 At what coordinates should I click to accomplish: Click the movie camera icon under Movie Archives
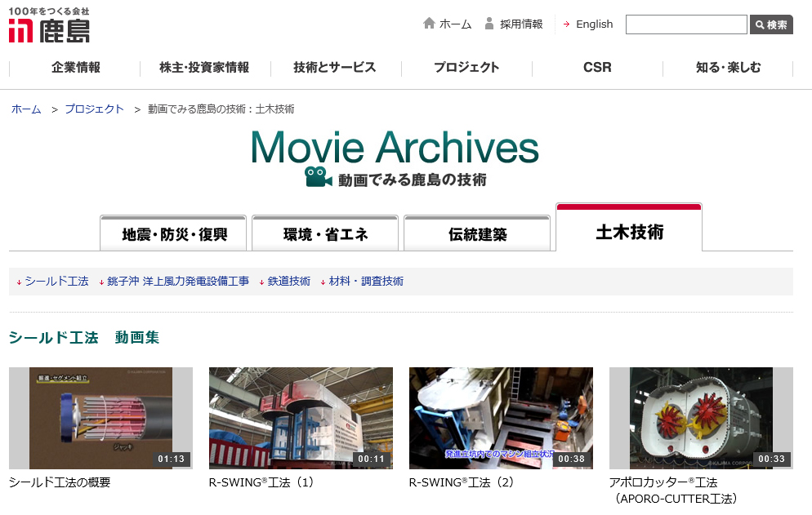[x=318, y=177]
